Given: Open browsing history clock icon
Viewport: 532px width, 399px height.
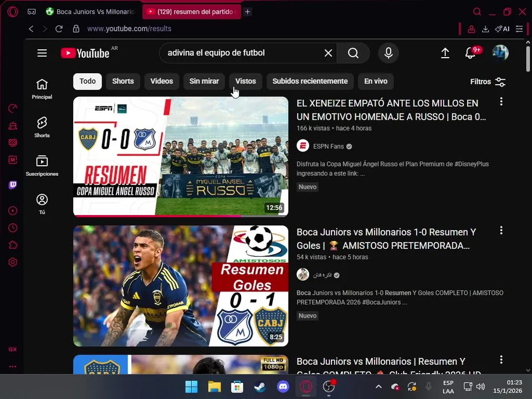Looking at the screenshot, I should (x=13, y=228).
